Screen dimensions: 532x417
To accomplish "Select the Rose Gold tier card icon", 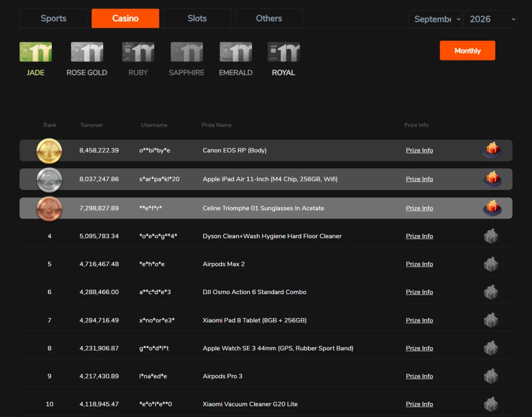I will [87, 52].
